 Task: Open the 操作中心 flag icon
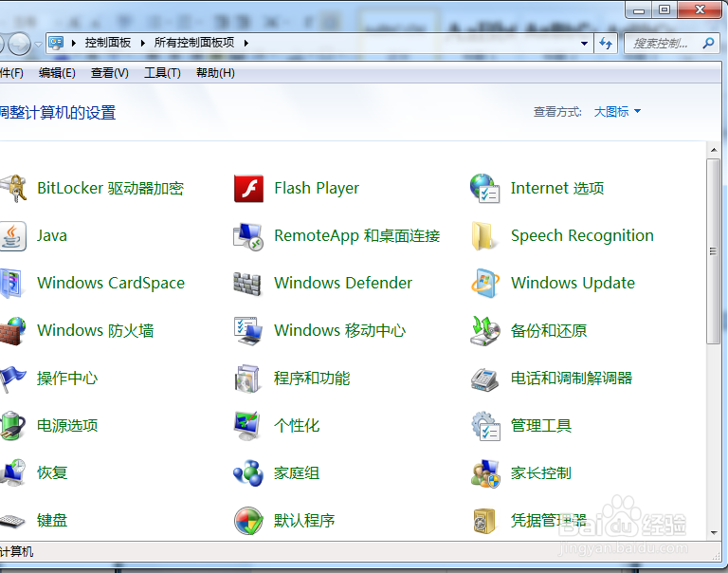point(13,379)
